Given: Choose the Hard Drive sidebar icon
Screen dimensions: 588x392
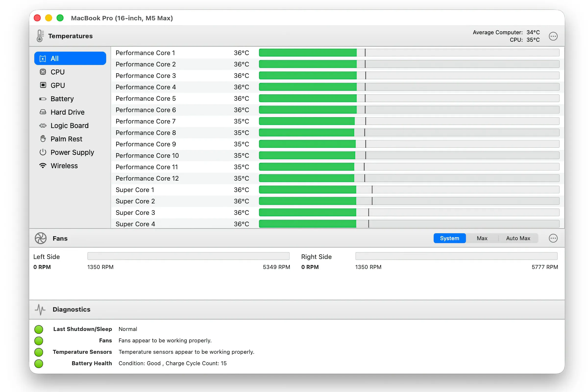Looking at the screenshot, I should 43,112.
